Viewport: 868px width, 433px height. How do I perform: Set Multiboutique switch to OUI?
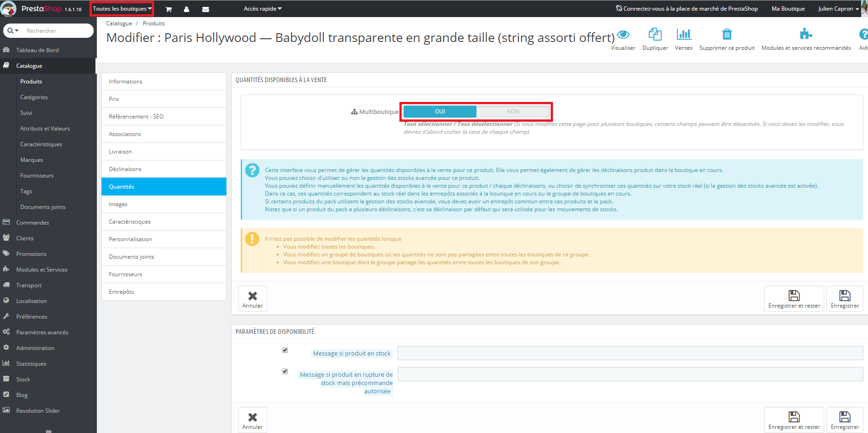pos(440,112)
